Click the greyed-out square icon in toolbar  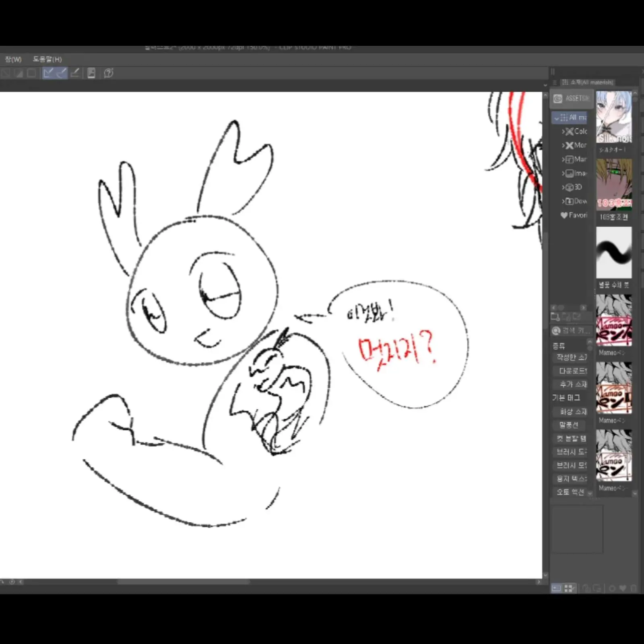31,73
